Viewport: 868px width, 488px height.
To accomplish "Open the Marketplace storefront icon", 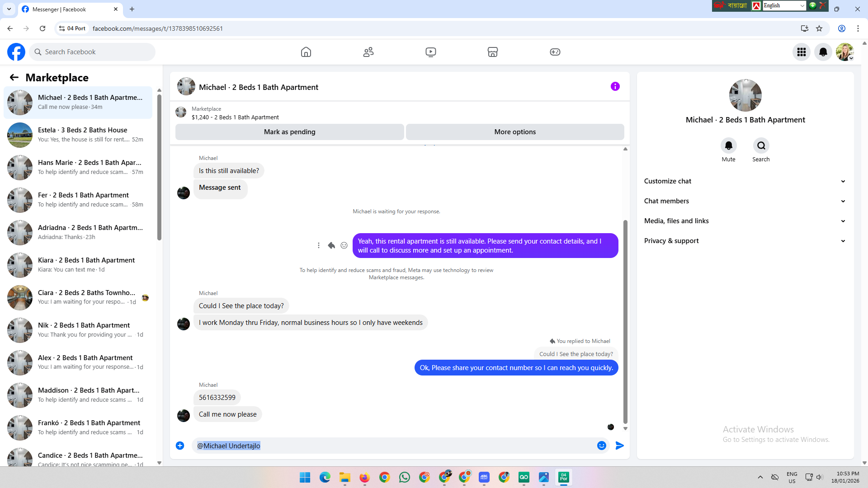I will [x=493, y=52].
